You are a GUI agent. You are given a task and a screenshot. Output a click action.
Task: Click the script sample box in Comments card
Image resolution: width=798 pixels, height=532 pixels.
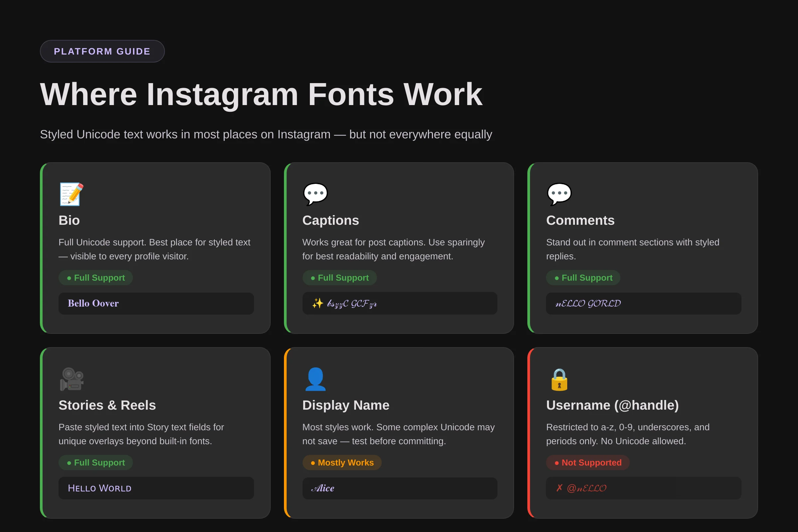point(644,303)
